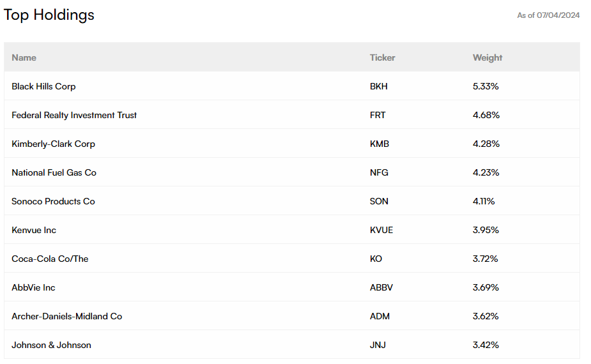Click the 3.42% weight value
The width and height of the screenshot is (591, 364).
coord(486,345)
